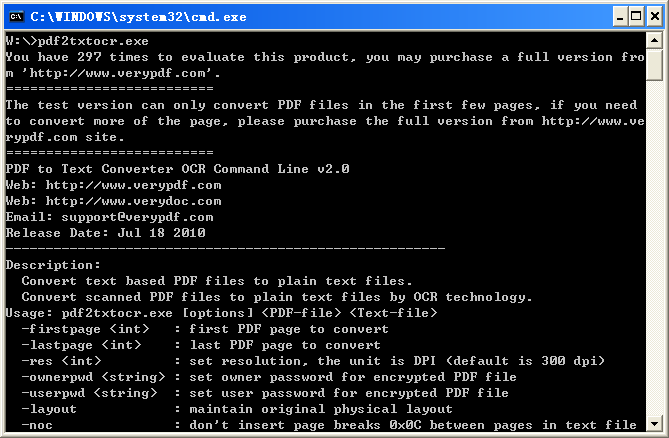Viewport: 669px width, 438px height.
Task: Click the -layout option text
Action: pyautogui.click(x=49, y=409)
